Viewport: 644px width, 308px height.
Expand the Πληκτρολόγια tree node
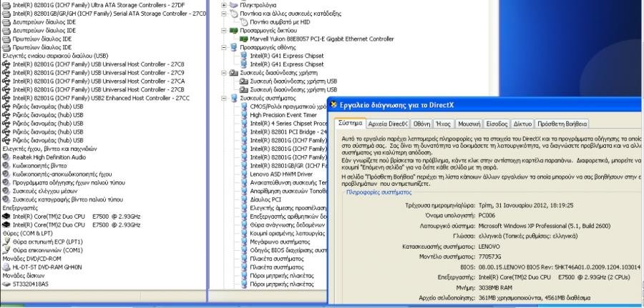224,5
